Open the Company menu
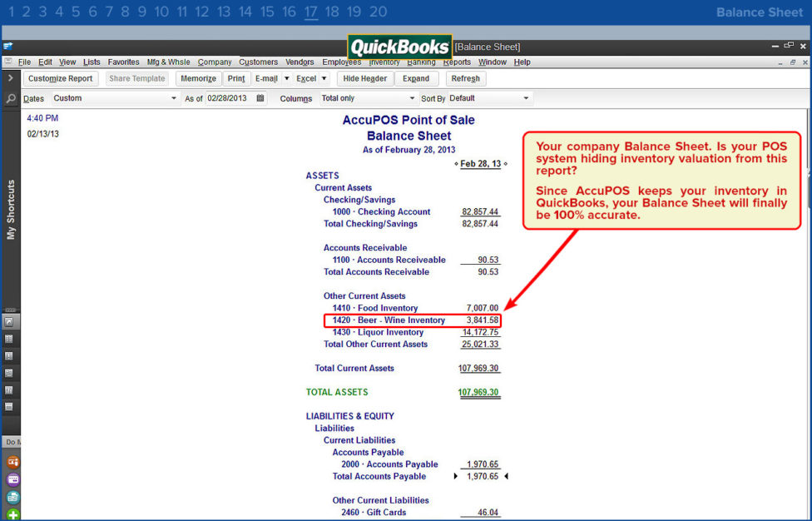The height and width of the screenshot is (521, 812). (x=215, y=62)
